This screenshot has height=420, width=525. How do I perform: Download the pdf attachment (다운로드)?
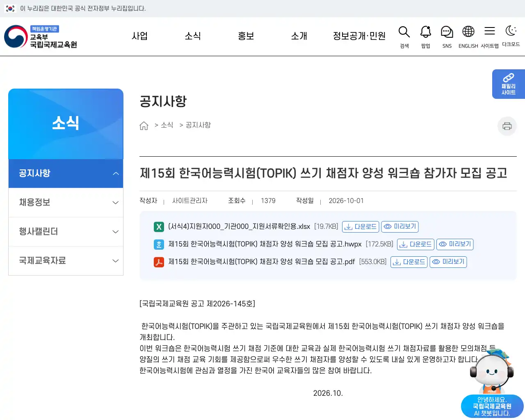(x=409, y=262)
